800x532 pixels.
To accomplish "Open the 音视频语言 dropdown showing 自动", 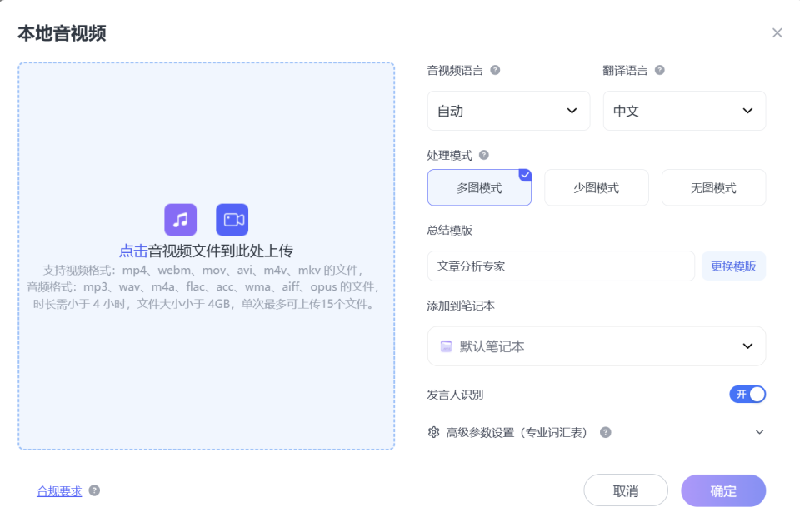I will 508,110.
